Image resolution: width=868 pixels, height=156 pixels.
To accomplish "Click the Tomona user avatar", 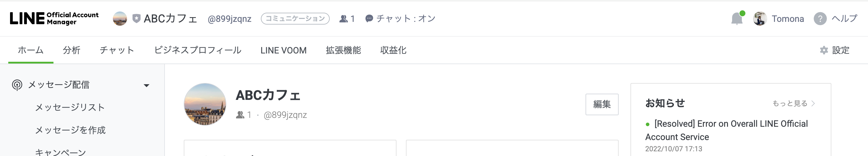I will 760,19.
